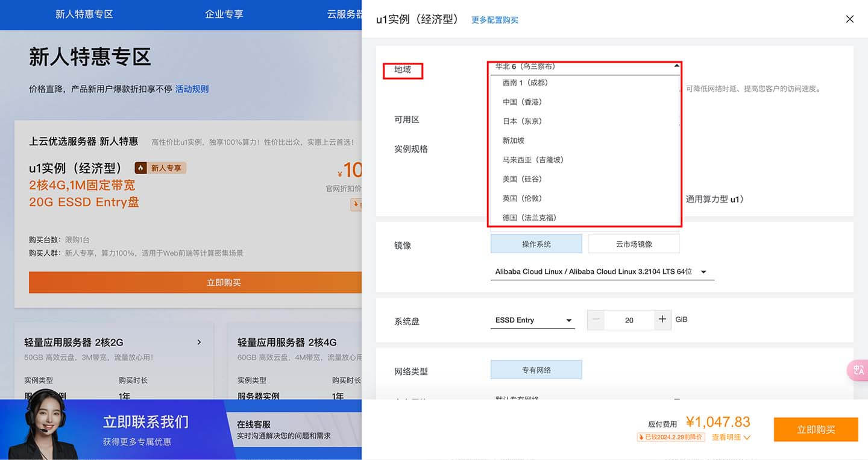Close the u1实例 purchase panel
The image size is (868, 460).
coord(850,19)
